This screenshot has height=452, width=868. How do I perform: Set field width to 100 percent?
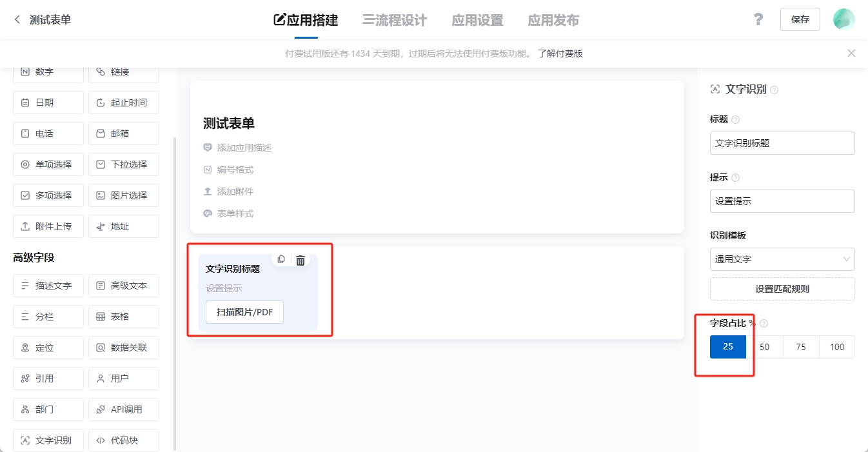click(x=837, y=347)
